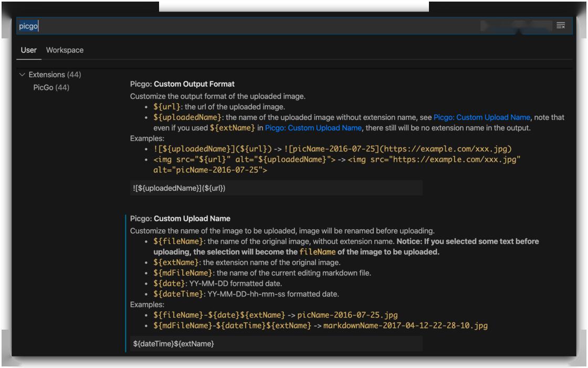Screen dimensions: 588x368
Task: Click the ${mdFileName} variable in the bullet list
Action: click(183, 272)
